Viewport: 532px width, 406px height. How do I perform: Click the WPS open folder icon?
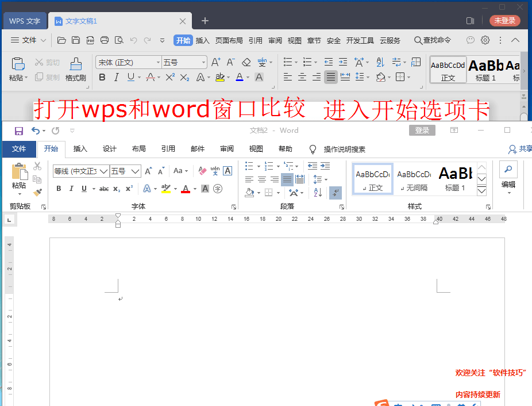(x=61, y=40)
